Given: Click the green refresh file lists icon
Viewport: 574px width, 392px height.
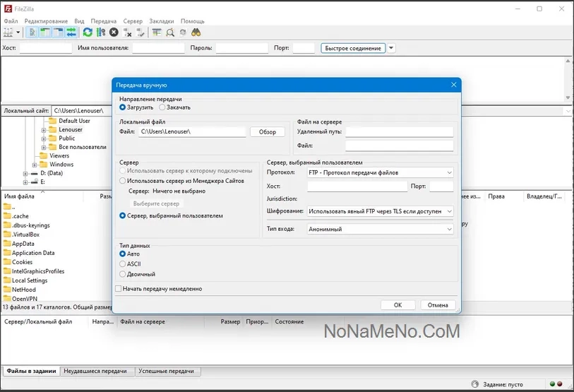Looking at the screenshot, I should (x=88, y=32).
